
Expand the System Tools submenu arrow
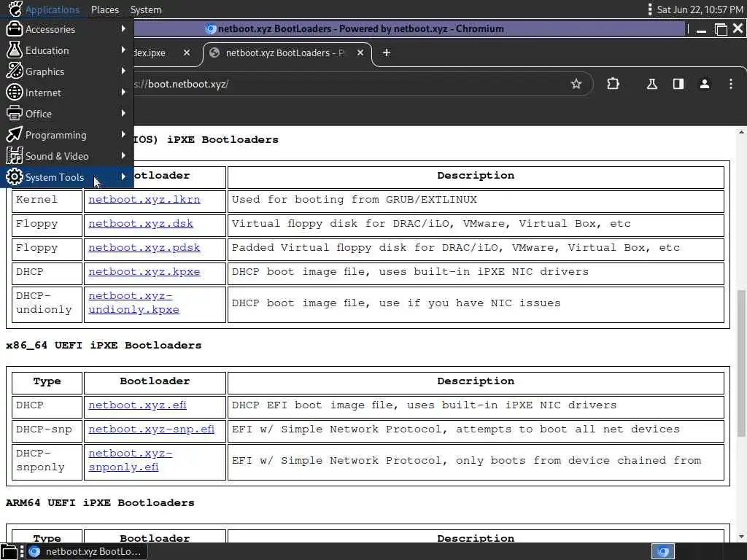tap(123, 176)
